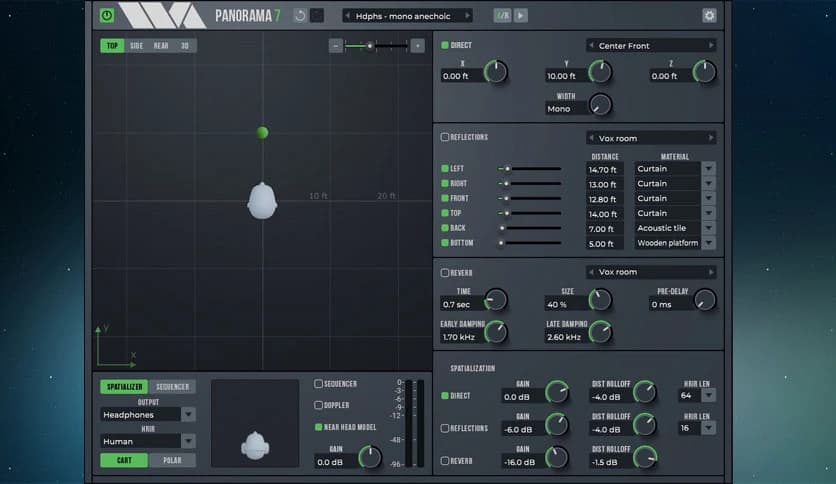This screenshot has width=836, height=484.
Task: Click the Front wall distance slider
Action: pos(529,198)
